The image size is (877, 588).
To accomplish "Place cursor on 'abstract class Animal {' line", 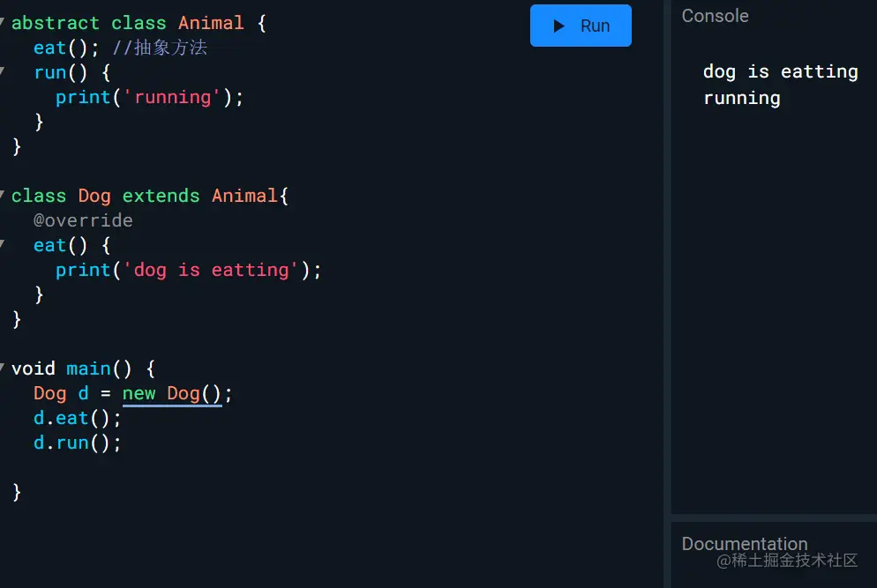I will click(x=139, y=23).
